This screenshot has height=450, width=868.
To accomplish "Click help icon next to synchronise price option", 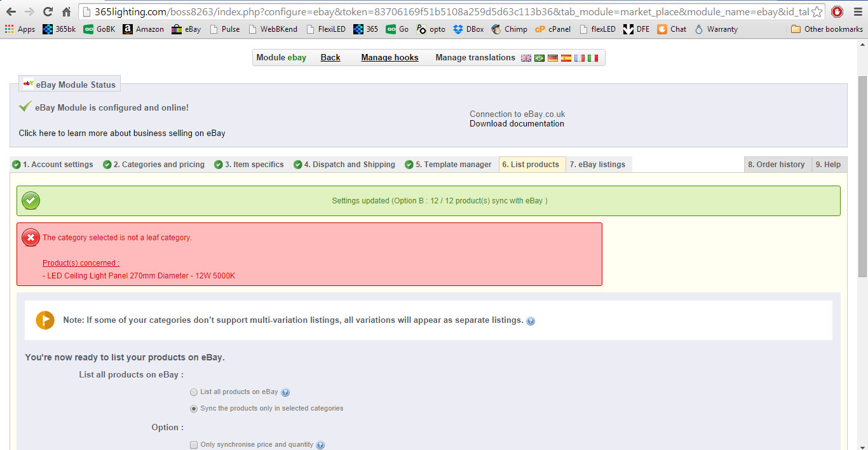I will (320, 445).
